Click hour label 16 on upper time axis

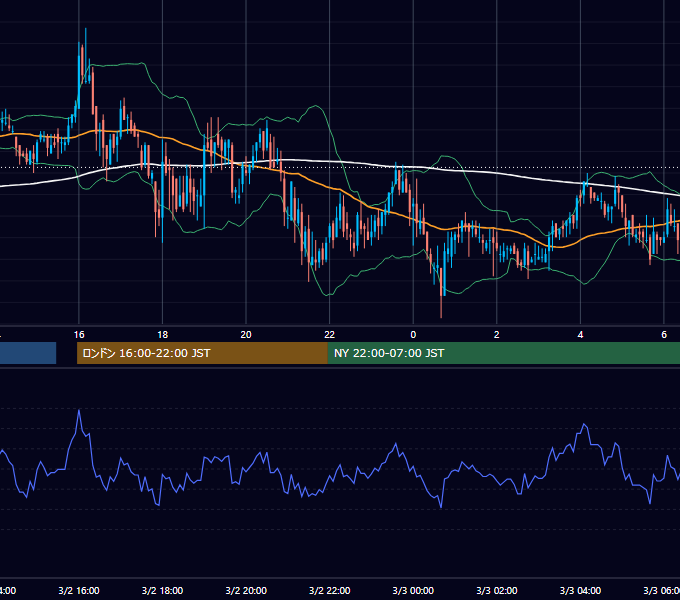point(79,335)
